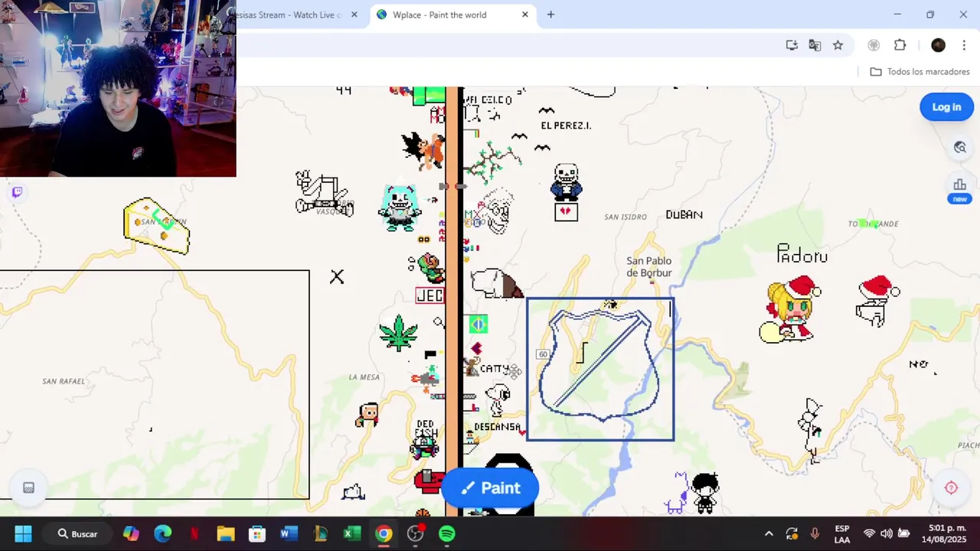The width and height of the screenshot is (980, 551).
Task: Open Word from the taskbar
Action: pyautogui.click(x=289, y=533)
